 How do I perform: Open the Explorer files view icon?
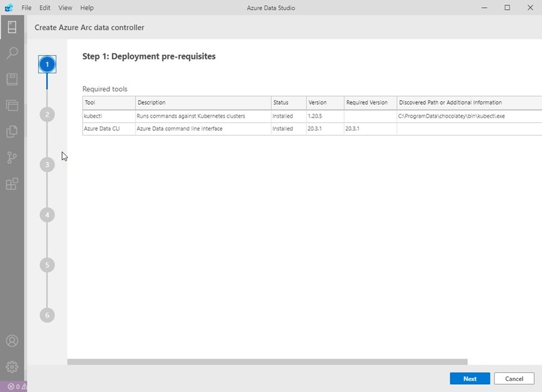[12, 132]
